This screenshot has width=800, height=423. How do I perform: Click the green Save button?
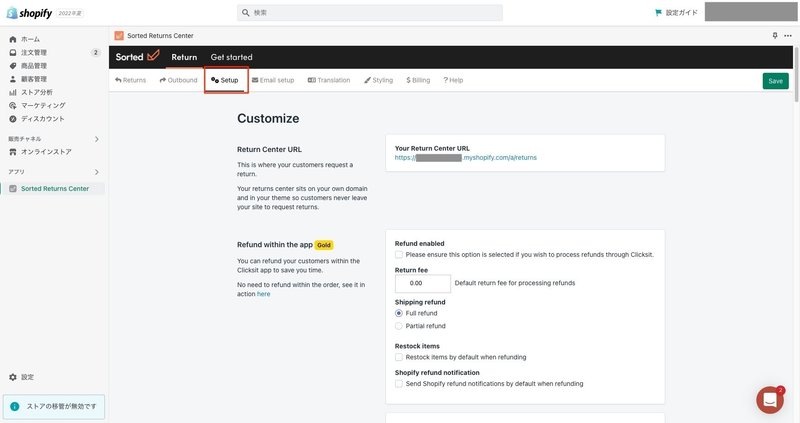tap(776, 81)
